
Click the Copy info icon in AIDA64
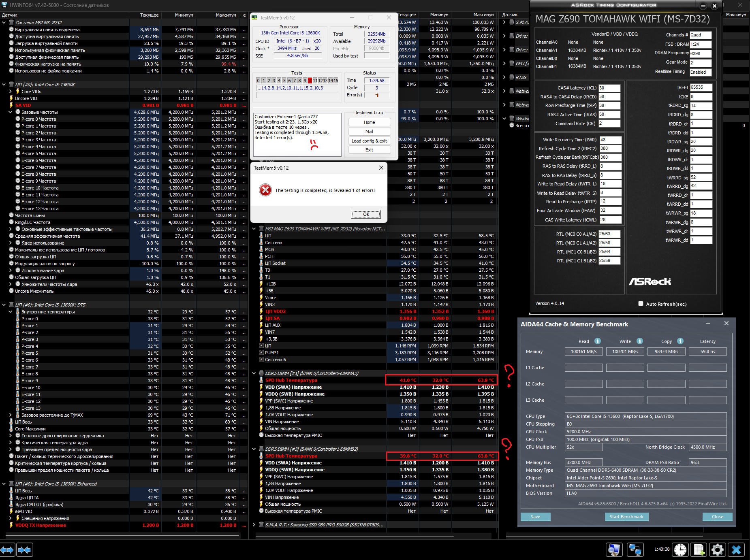point(680,341)
